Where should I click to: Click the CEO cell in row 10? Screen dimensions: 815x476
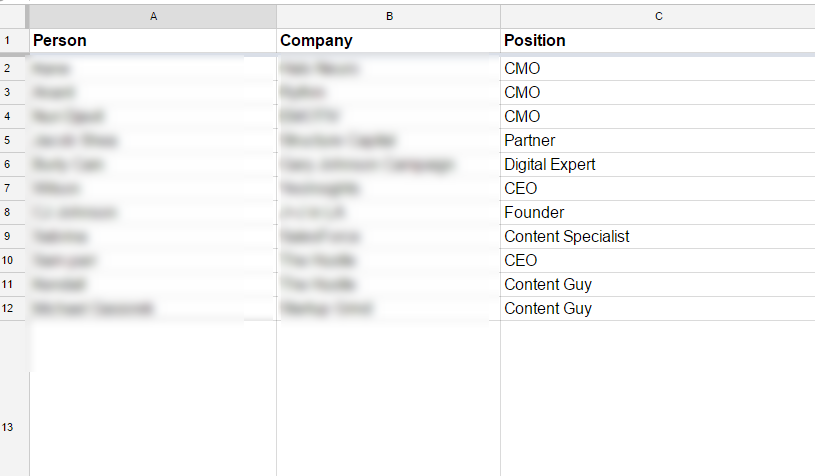click(658, 260)
